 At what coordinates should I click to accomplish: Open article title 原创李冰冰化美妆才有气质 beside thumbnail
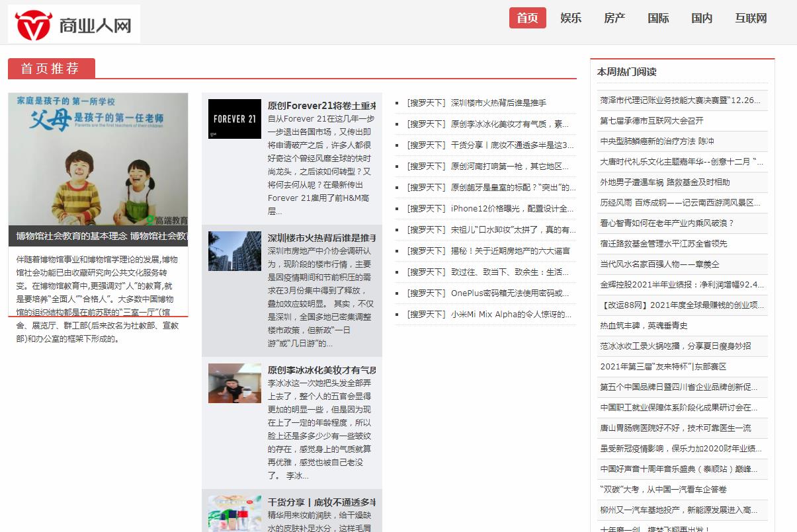tap(321, 370)
